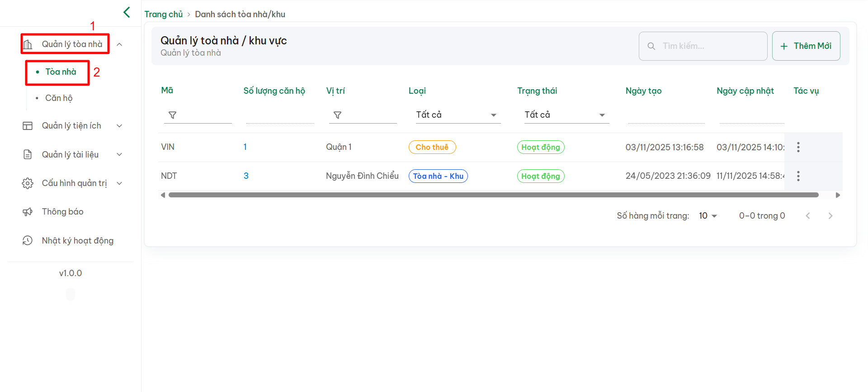
Task: Open the three-dot actions menu for VIN row
Action: point(798,147)
